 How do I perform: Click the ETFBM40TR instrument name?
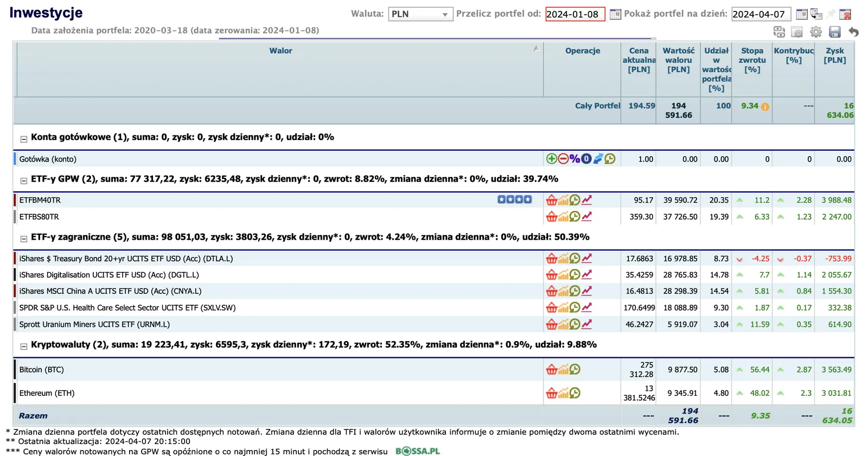point(40,200)
